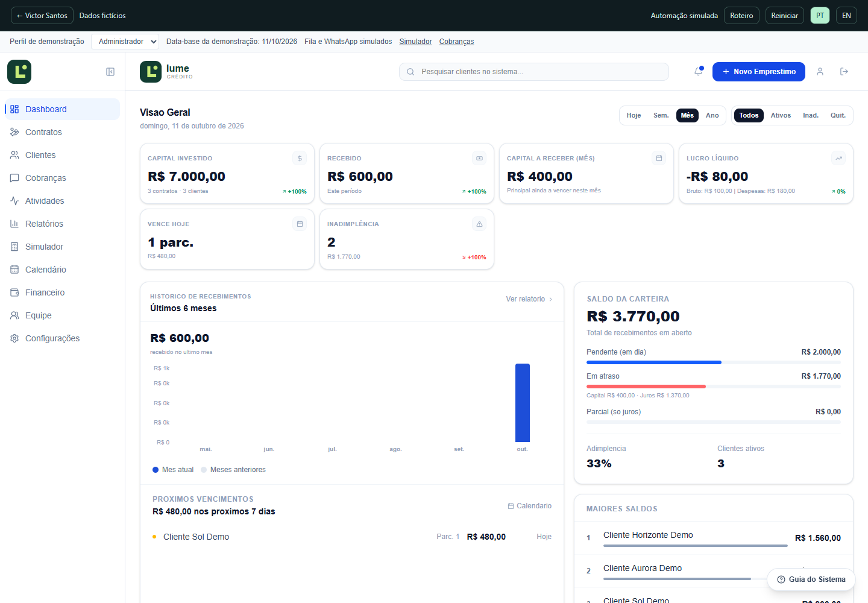
Task: Click calendar icon in Vence Hoje card
Action: pos(300,224)
